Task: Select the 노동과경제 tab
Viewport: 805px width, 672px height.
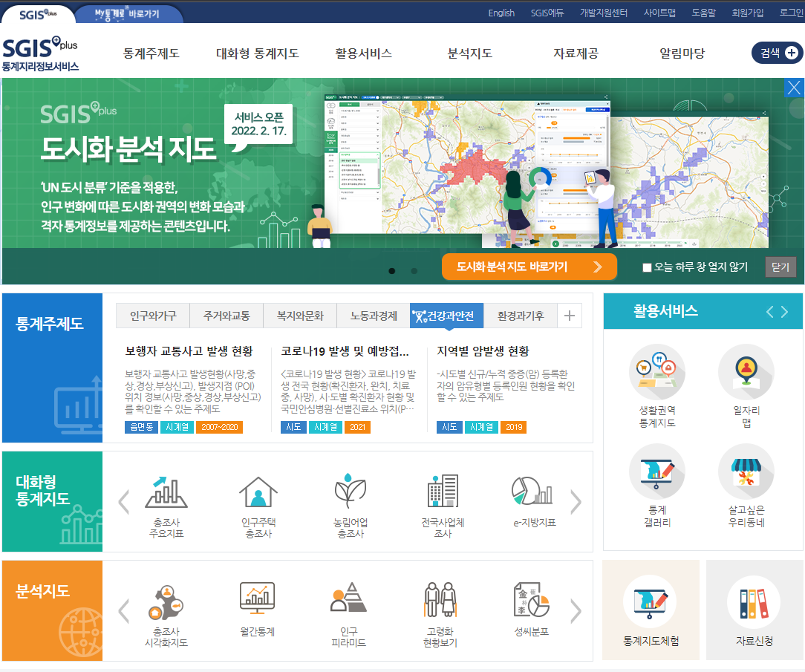Action: click(374, 316)
